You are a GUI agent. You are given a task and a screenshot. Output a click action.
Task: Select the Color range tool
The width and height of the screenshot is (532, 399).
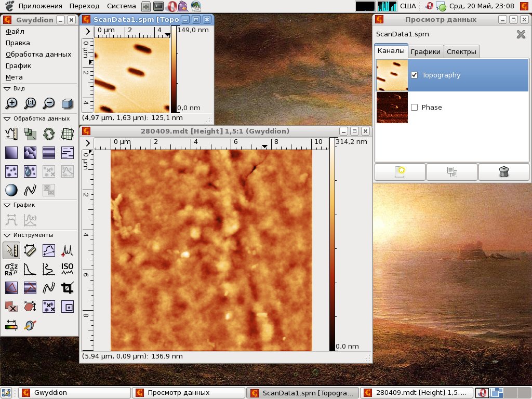click(11, 325)
